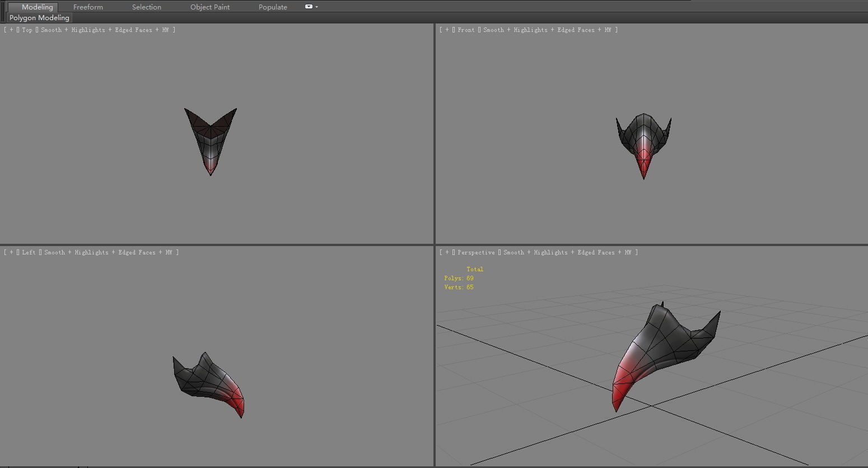868x468 pixels.
Task: Open the [+] general menu of Top viewport
Action: click(11, 30)
